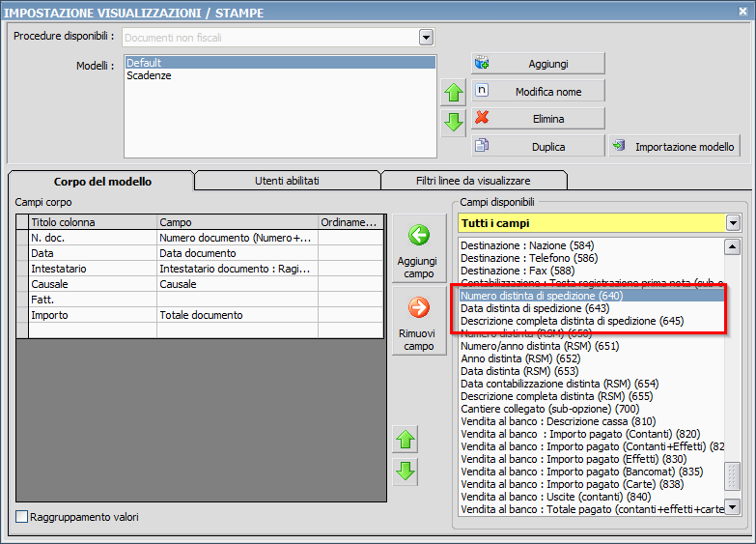Select the N. doc. row title cell

point(93,238)
